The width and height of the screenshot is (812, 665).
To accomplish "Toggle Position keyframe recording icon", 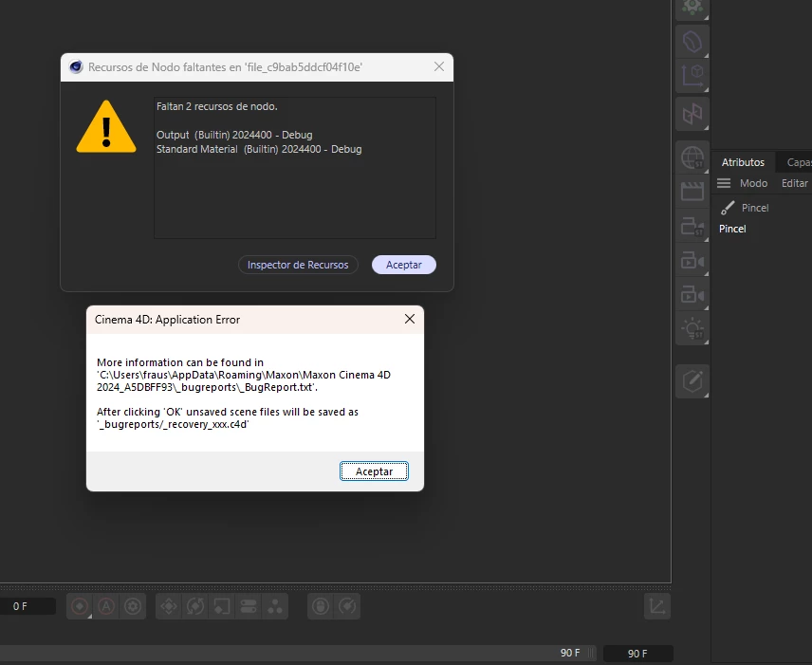I will pyautogui.click(x=169, y=606).
